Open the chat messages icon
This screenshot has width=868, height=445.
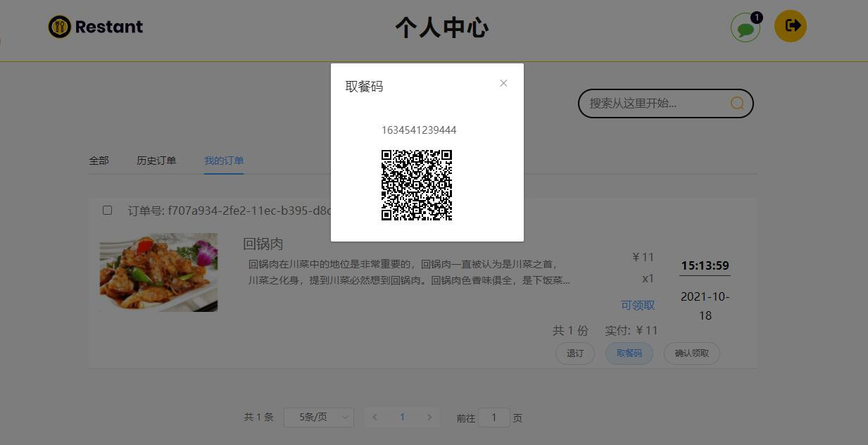pos(746,28)
